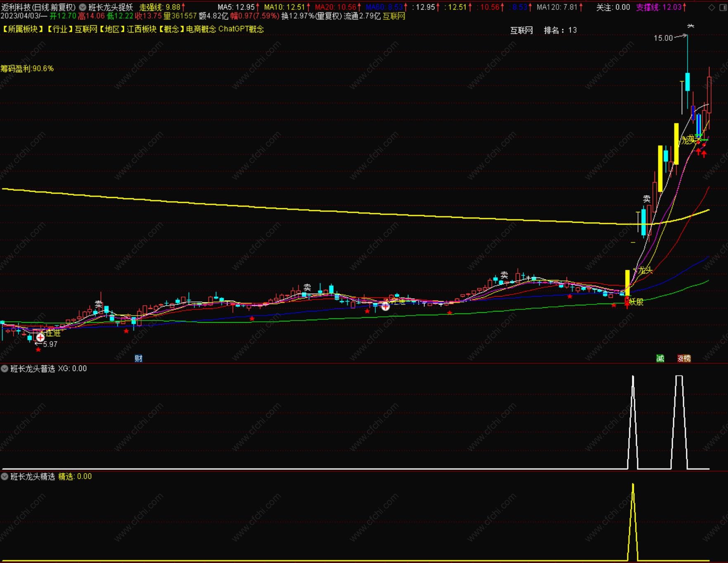Click the 财 finance event marker

(x=138, y=359)
